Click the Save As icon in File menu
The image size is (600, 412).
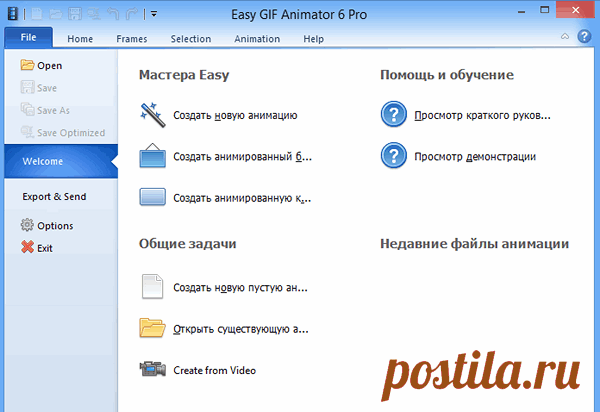[27, 110]
